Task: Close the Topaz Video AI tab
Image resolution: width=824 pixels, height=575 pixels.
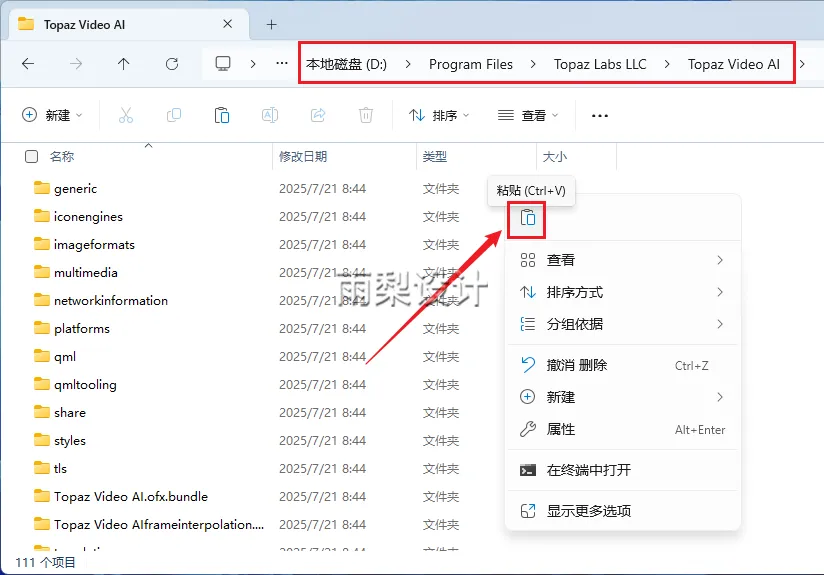Action: [228, 24]
